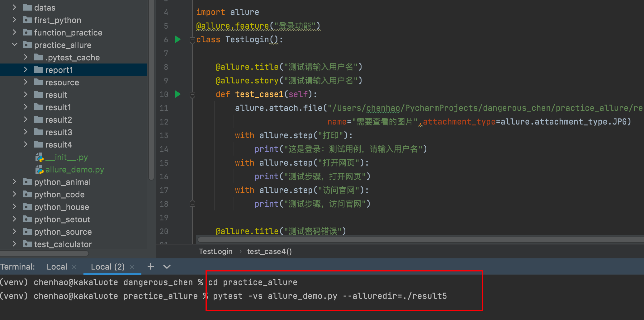Add a new terminal session with plus
This screenshot has width=644, height=320.
(151, 266)
